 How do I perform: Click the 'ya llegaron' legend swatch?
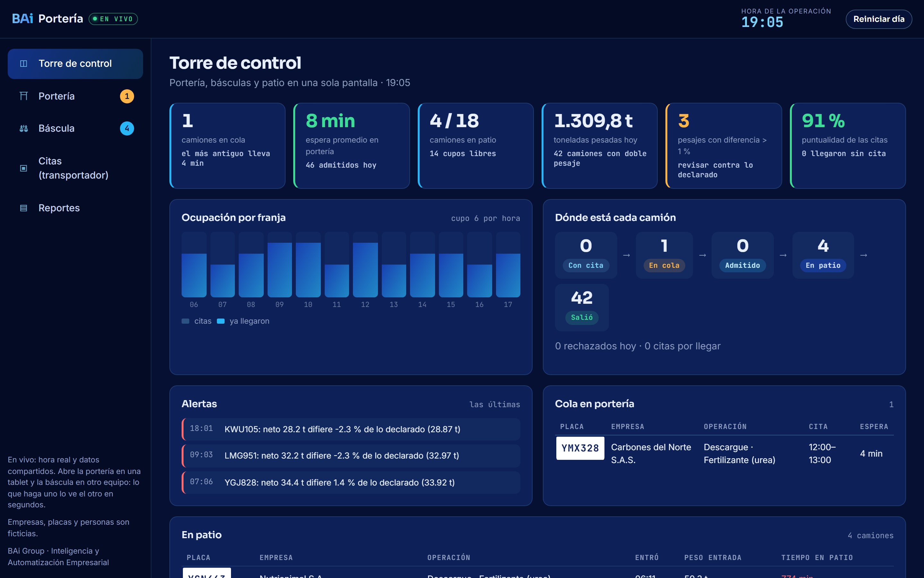click(221, 321)
